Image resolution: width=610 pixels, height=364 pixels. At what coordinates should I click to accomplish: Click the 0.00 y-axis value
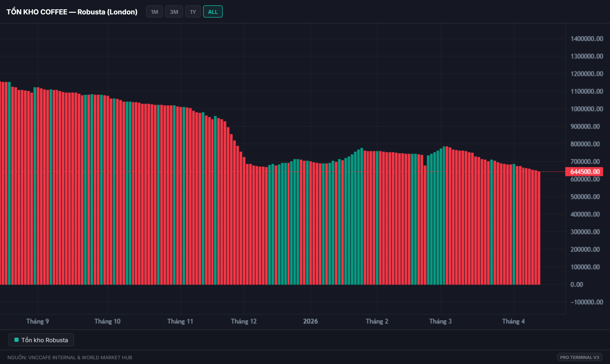[576, 284]
